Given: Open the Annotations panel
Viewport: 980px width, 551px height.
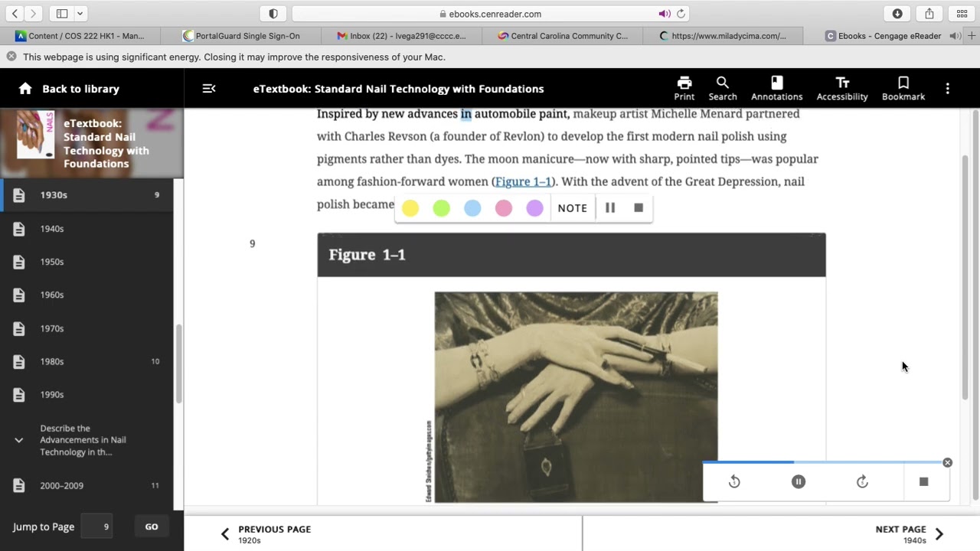Looking at the screenshot, I should (776, 88).
